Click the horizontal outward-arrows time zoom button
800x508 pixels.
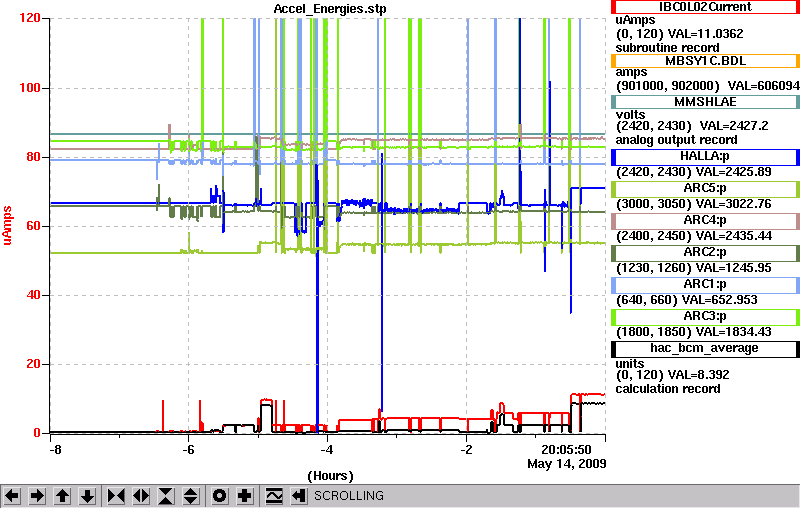(x=141, y=495)
